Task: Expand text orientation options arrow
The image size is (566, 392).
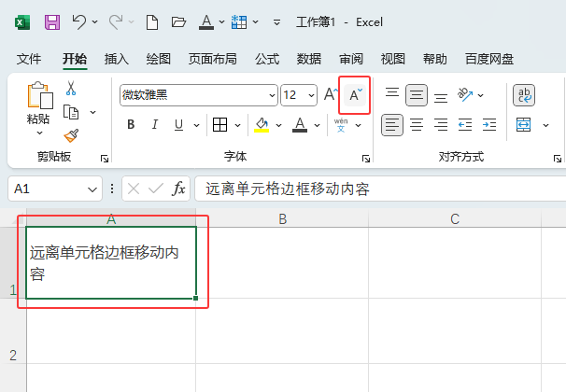Action: tap(480, 95)
